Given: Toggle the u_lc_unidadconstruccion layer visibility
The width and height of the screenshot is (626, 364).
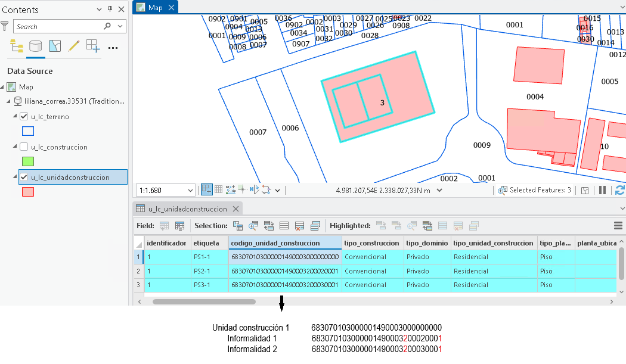Looking at the screenshot, I should [24, 177].
